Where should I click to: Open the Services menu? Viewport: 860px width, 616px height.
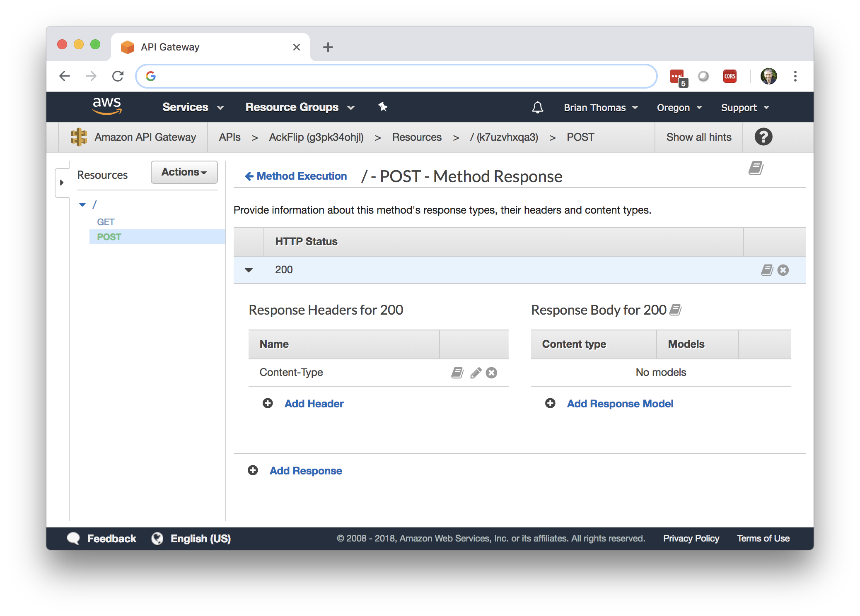pyautogui.click(x=193, y=107)
